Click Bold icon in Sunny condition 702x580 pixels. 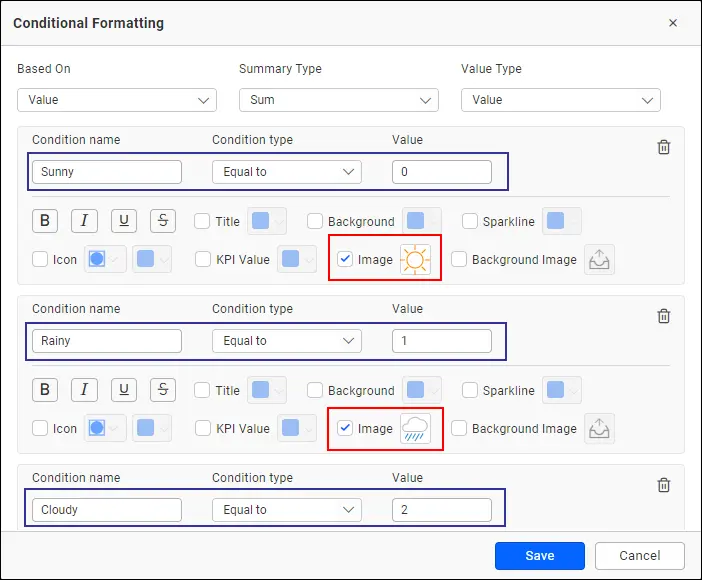45,221
